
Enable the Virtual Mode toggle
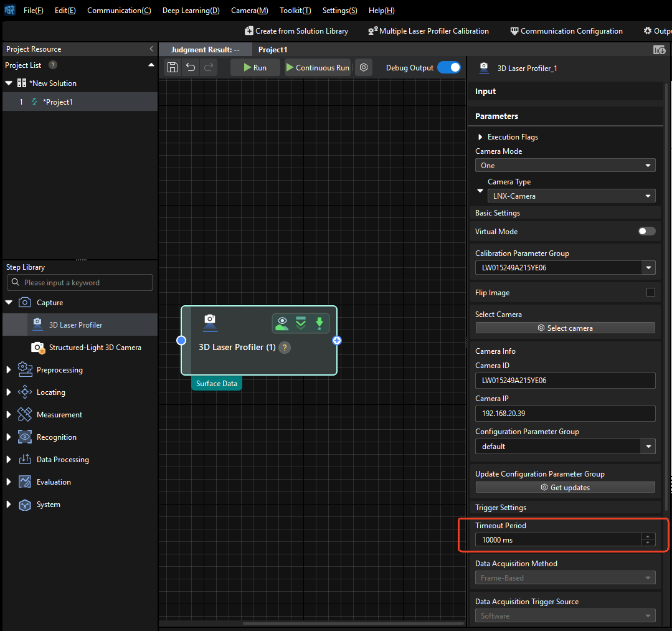(646, 231)
